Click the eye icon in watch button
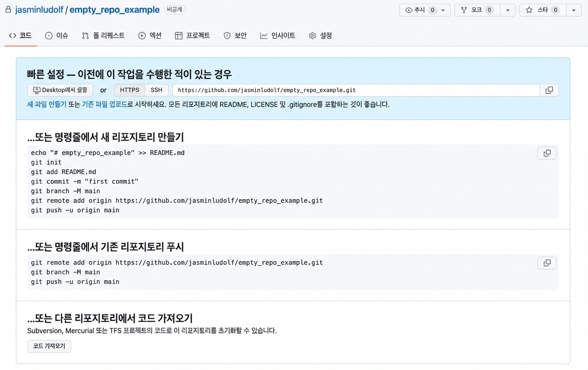 click(x=408, y=10)
